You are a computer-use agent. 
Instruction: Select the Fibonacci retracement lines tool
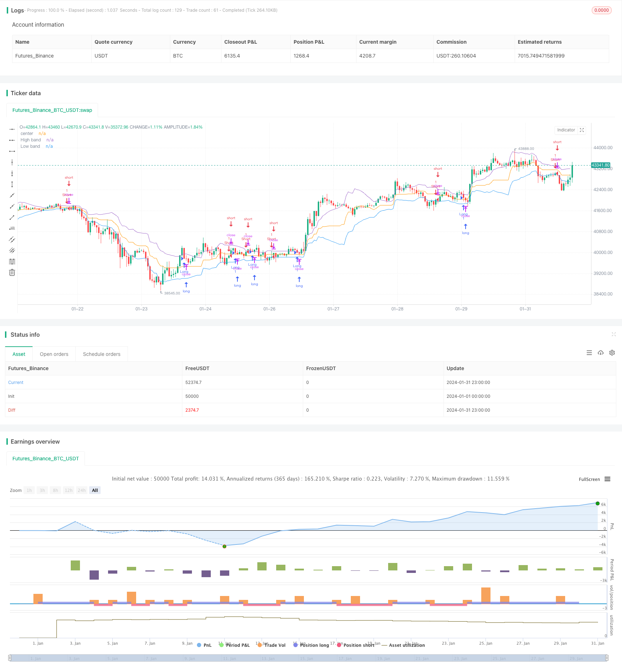(12, 261)
